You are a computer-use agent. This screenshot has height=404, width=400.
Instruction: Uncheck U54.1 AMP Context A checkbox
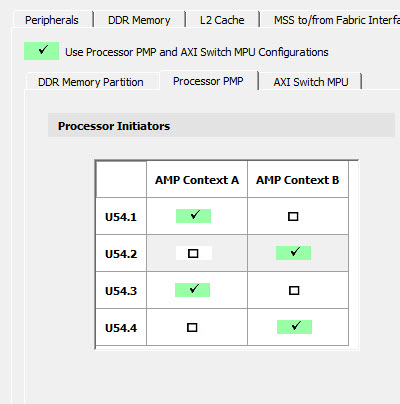(x=193, y=216)
